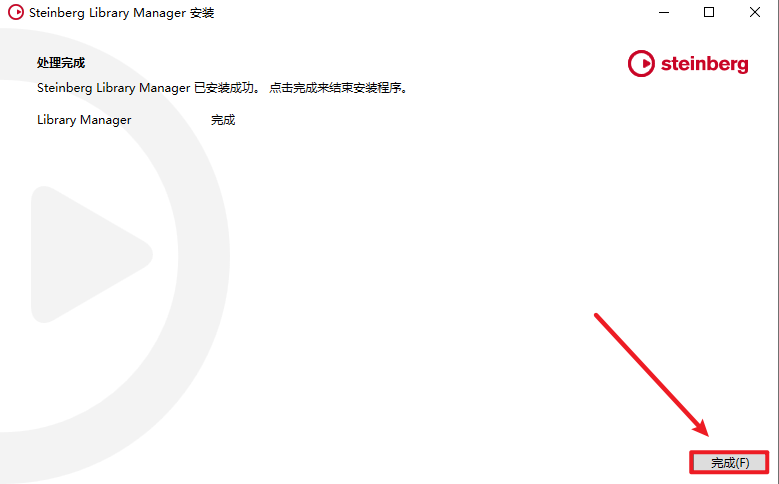Screen dimensions: 779x484
Task: Click the 安装 word in title bar
Action: pyautogui.click(x=202, y=13)
